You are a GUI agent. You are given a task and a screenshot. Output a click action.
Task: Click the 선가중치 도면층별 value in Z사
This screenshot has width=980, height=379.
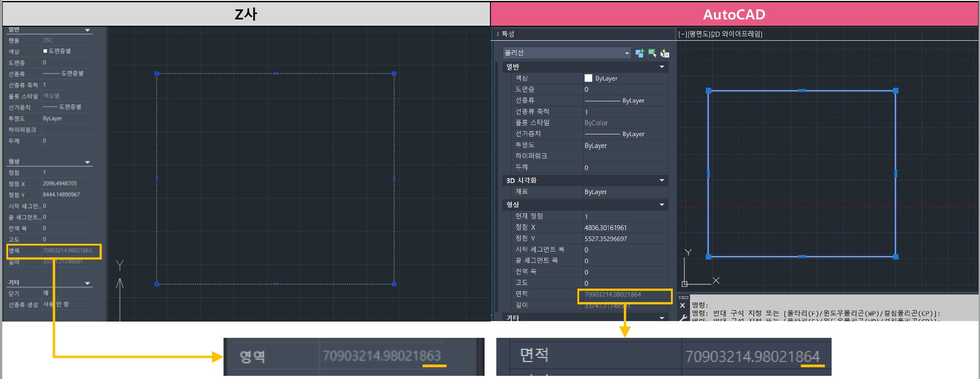[62, 107]
